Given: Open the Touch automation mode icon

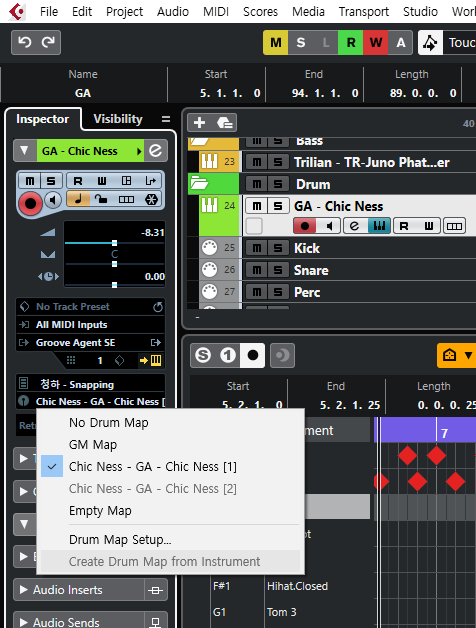Looking at the screenshot, I should coord(430,42).
